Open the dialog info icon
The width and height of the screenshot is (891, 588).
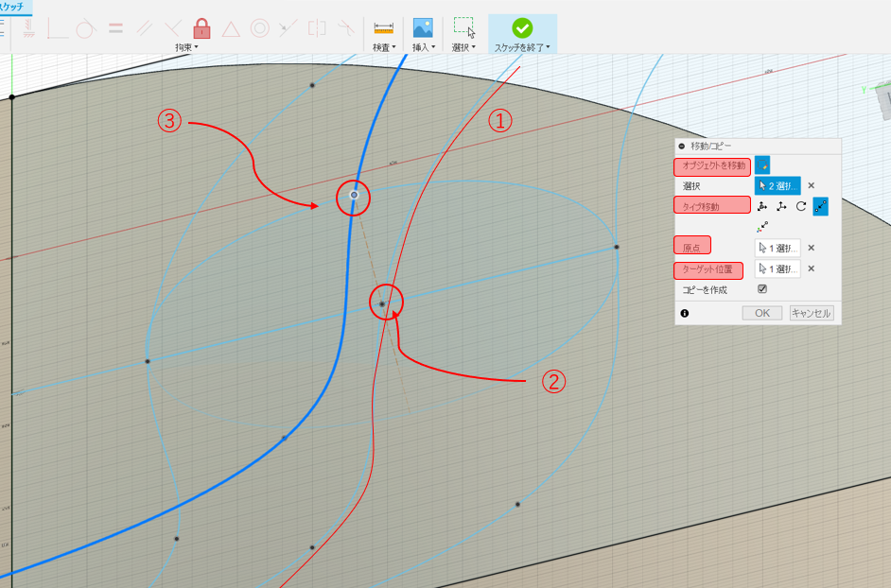(x=685, y=313)
